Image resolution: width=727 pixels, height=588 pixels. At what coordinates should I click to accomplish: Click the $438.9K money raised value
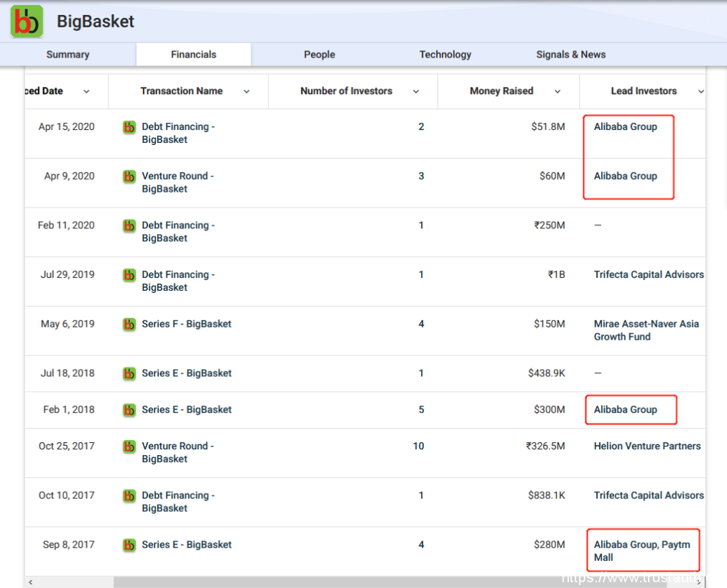coord(546,373)
